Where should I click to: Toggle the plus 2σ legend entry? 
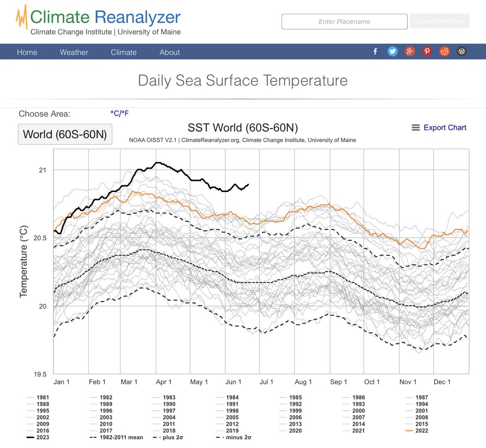click(168, 437)
